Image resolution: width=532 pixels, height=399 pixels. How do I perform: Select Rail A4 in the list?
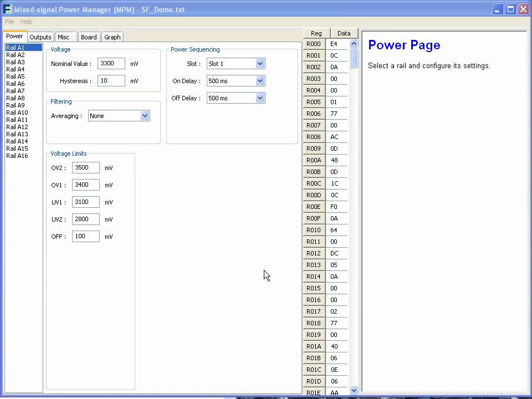click(23, 69)
